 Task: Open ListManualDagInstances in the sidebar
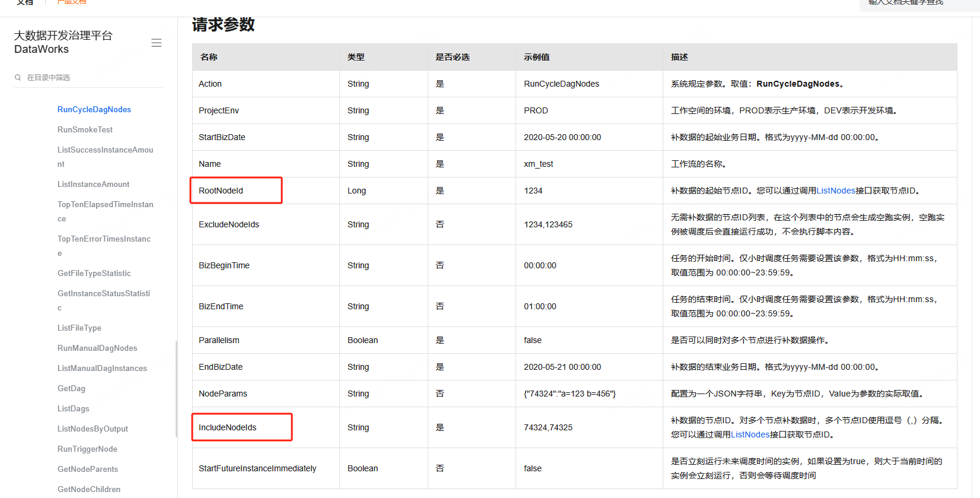(102, 368)
